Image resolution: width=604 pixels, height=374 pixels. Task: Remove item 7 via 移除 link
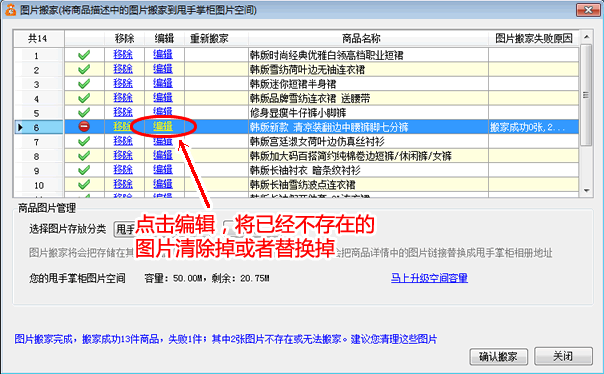click(x=123, y=141)
